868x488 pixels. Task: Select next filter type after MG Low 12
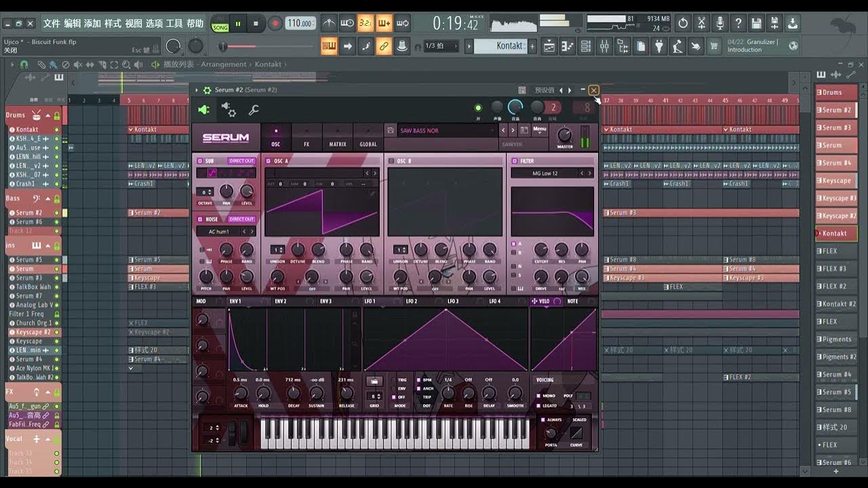point(589,174)
